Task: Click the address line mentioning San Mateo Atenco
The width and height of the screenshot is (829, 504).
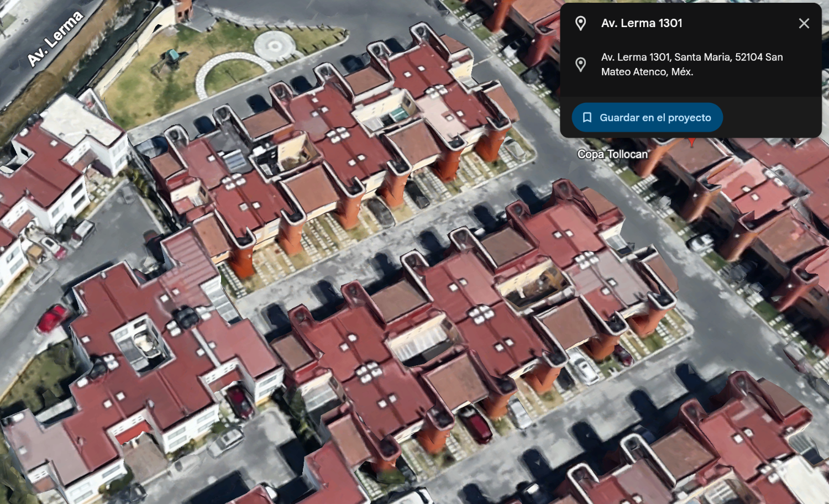Action: coord(692,64)
